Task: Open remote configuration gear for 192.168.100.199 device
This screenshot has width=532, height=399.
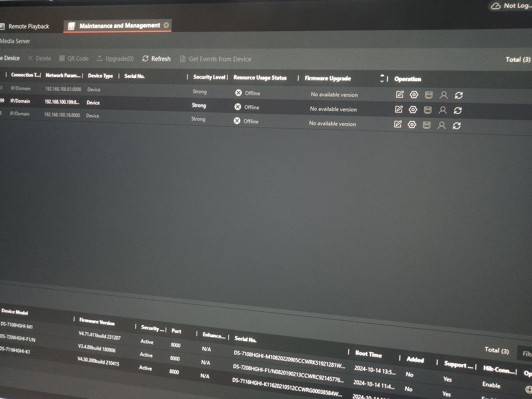Action: pyautogui.click(x=413, y=110)
